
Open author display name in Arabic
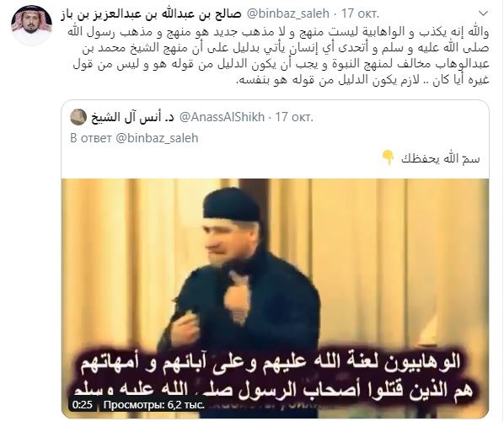click(x=151, y=14)
